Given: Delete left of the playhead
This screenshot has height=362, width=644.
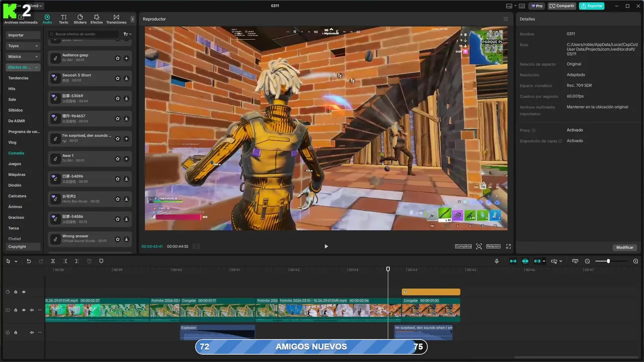Looking at the screenshot, I should tap(65, 261).
